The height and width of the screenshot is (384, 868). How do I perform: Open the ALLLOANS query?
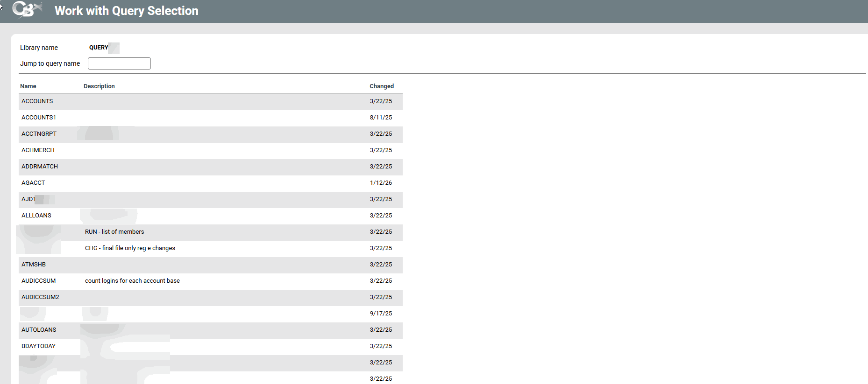[x=36, y=216]
